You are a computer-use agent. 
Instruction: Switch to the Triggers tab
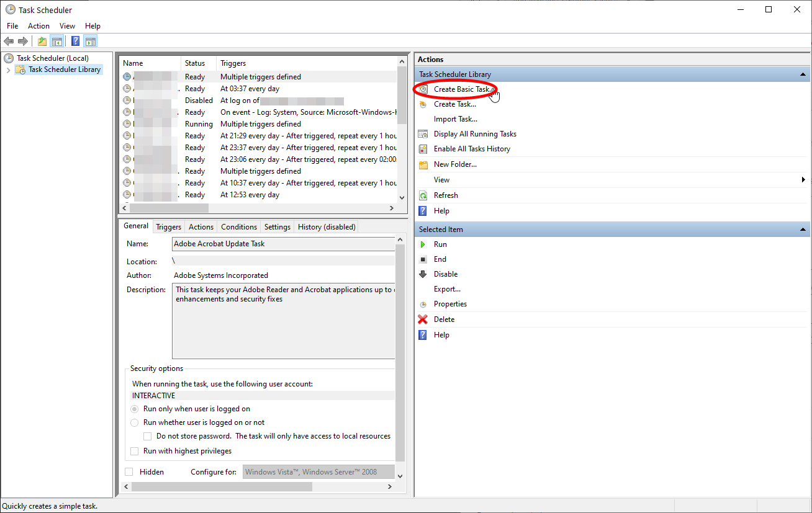tap(168, 227)
